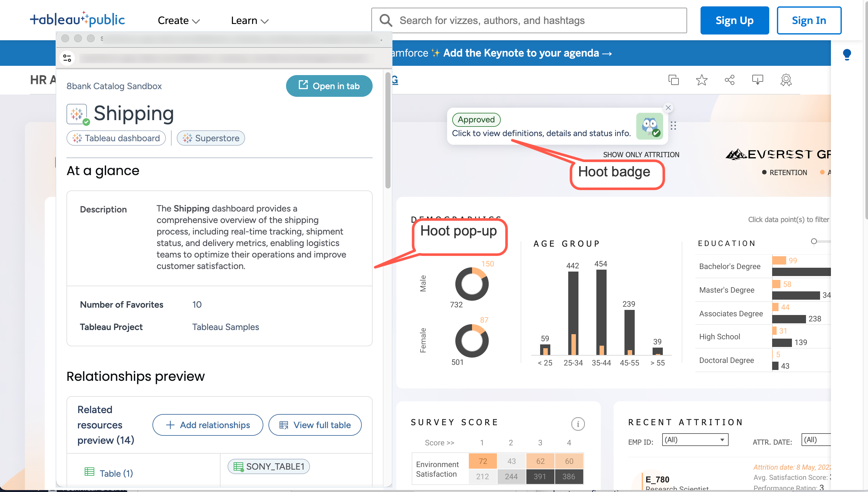
Task: Click Add relationships button
Action: coord(207,425)
